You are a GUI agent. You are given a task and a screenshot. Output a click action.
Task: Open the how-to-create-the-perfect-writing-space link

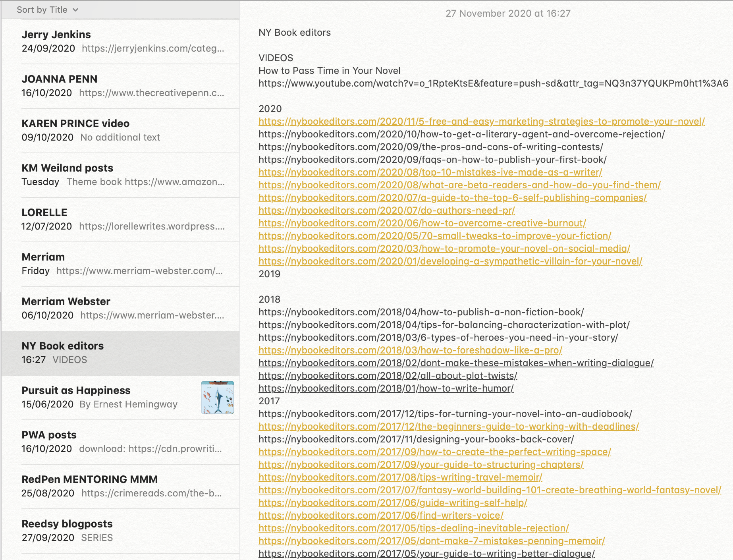(x=435, y=452)
